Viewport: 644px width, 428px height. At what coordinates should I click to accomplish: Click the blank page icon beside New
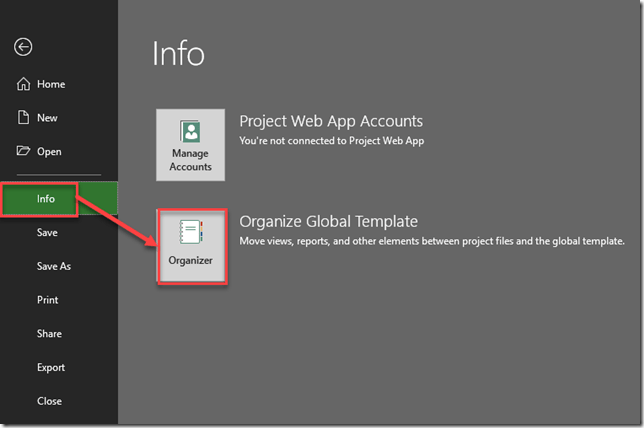(23, 118)
